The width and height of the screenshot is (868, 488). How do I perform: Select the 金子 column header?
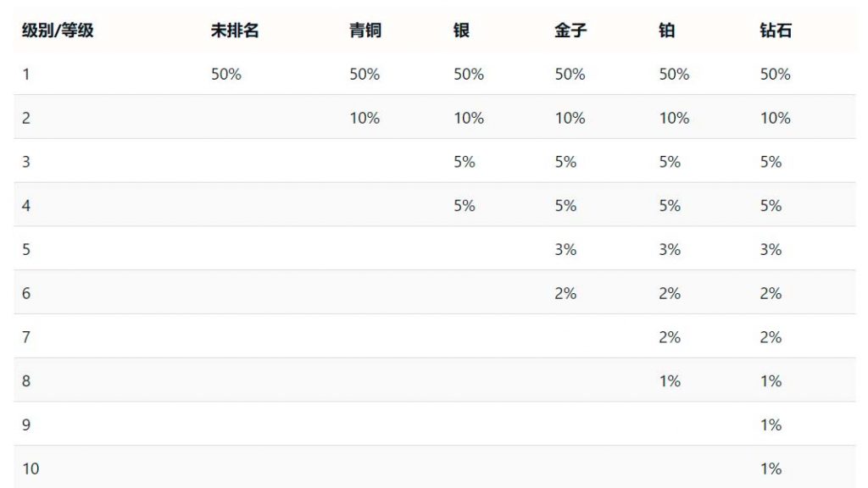(570, 30)
